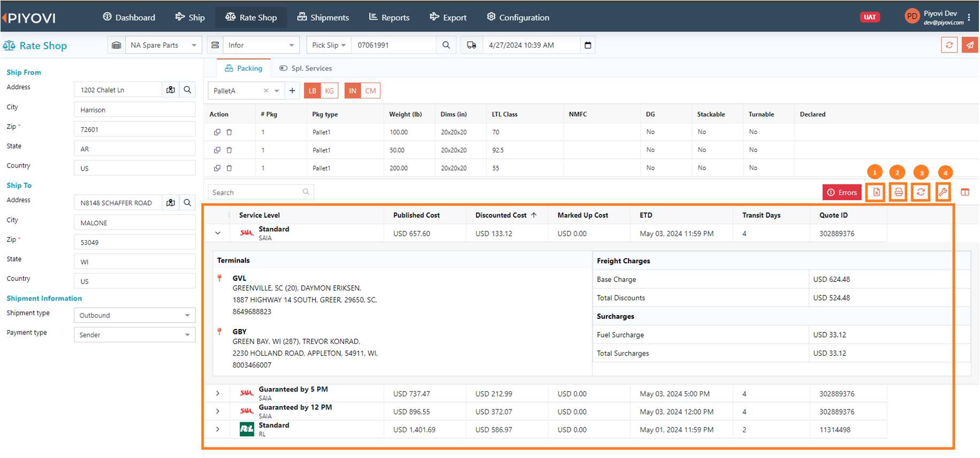The image size is (980, 458).
Task: Copy the 50.00 lb pallet row
Action: click(x=217, y=150)
